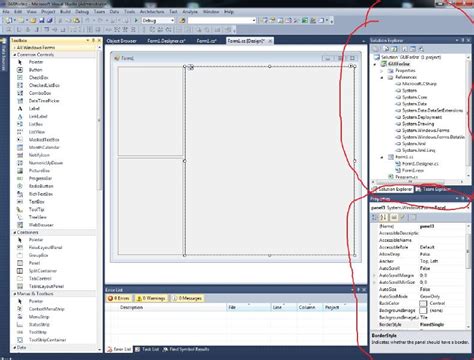Pick the CheckBox control from Toolbox
This screenshot has height=360, width=474.
38,77
